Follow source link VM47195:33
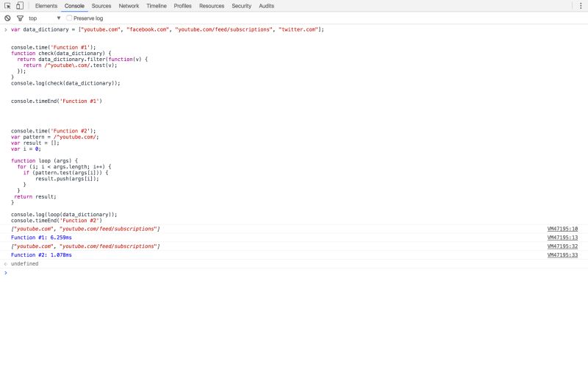 point(562,255)
